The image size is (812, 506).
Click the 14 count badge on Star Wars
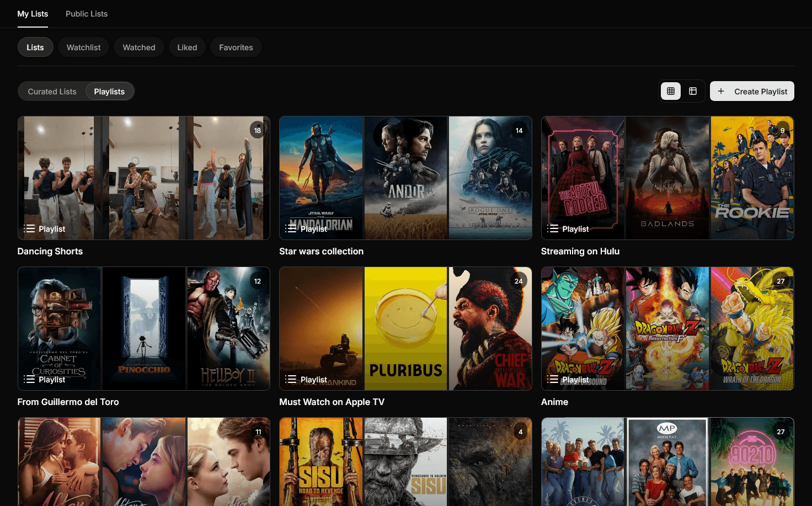(519, 131)
